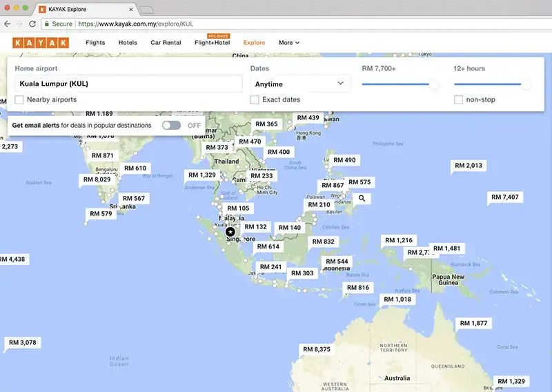This screenshot has height=392, width=552.
Task: Click the RM 439 price label
Action: click(308, 117)
